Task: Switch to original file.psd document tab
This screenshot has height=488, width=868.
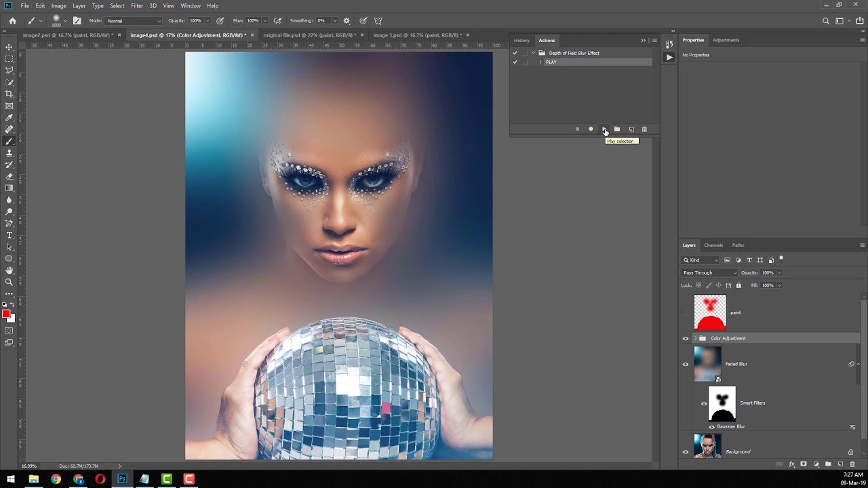Action: point(309,35)
